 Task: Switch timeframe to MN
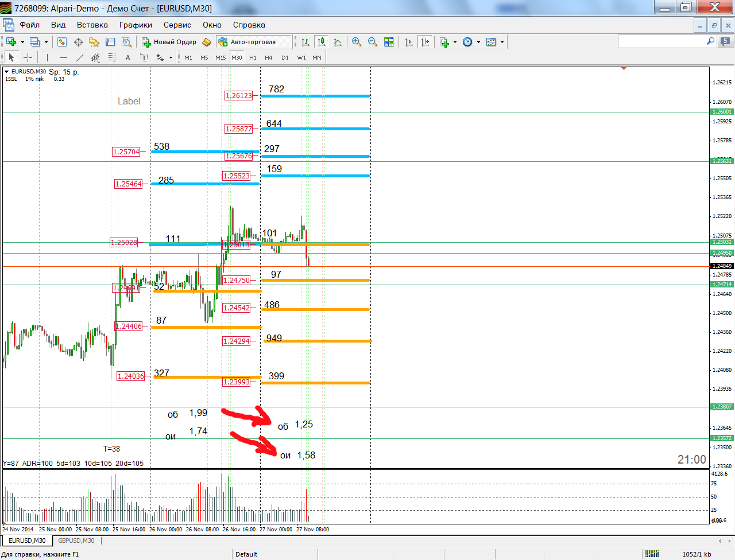(317, 57)
